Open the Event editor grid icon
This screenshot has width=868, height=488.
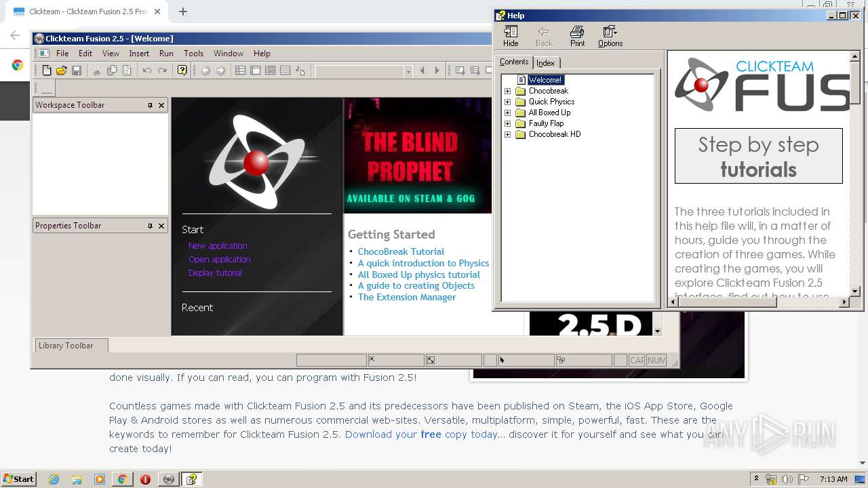pos(270,70)
